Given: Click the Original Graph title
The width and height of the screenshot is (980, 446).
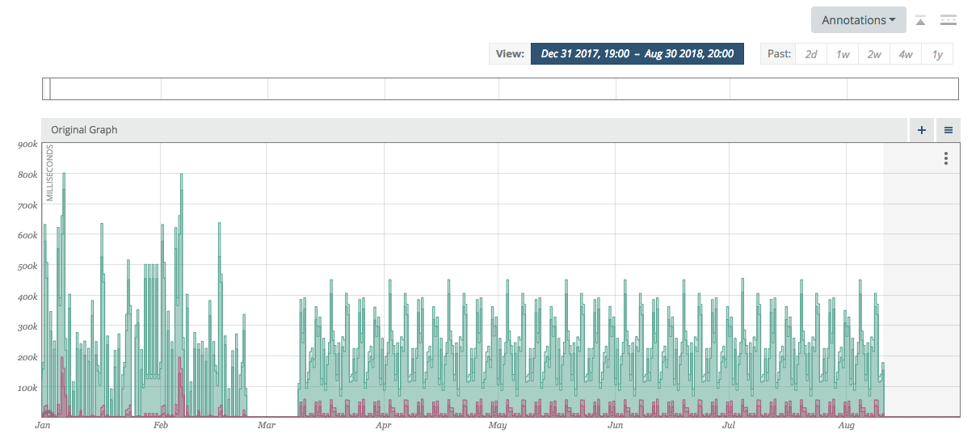Looking at the screenshot, I should tap(84, 129).
